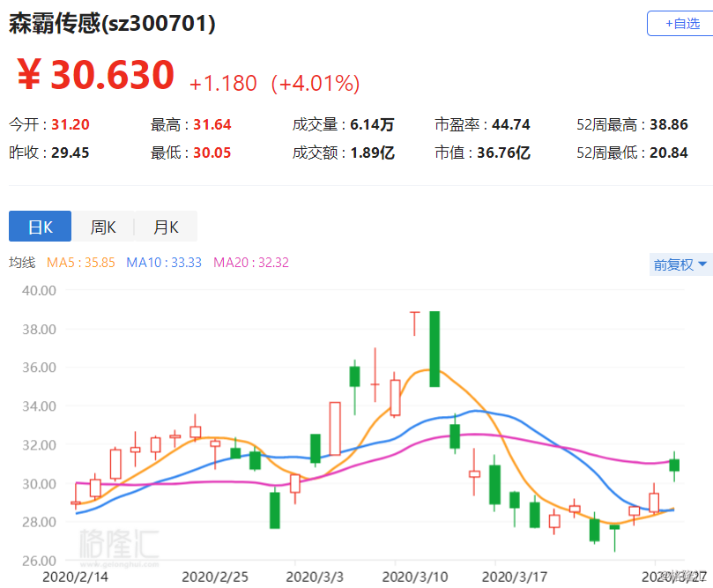
Task: Open the 前复权 adjustment dropdown
Action: (x=674, y=264)
